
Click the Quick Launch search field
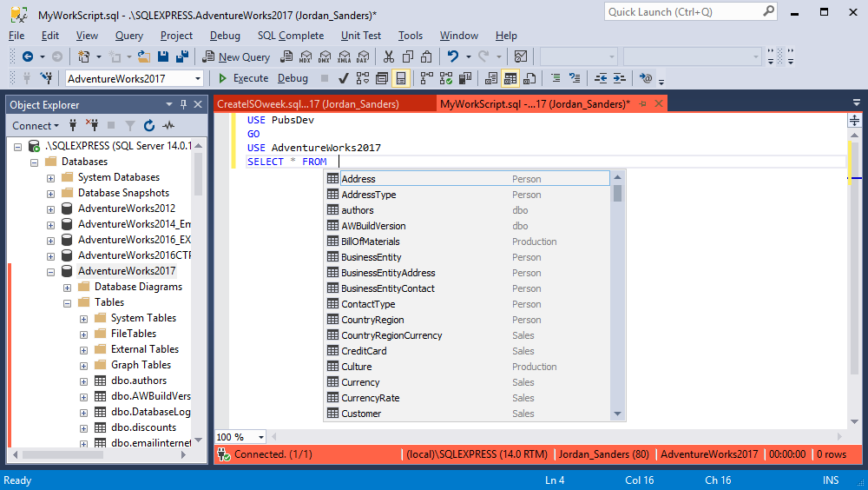pos(691,11)
